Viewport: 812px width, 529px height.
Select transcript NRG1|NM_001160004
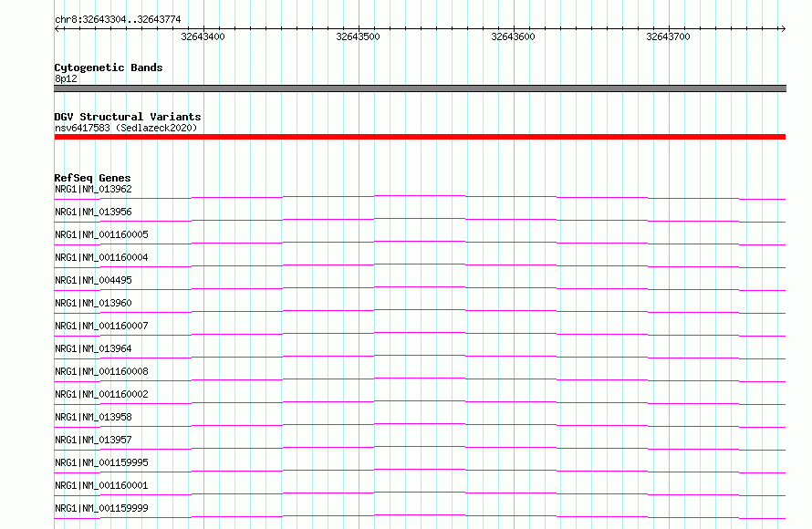(101, 257)
